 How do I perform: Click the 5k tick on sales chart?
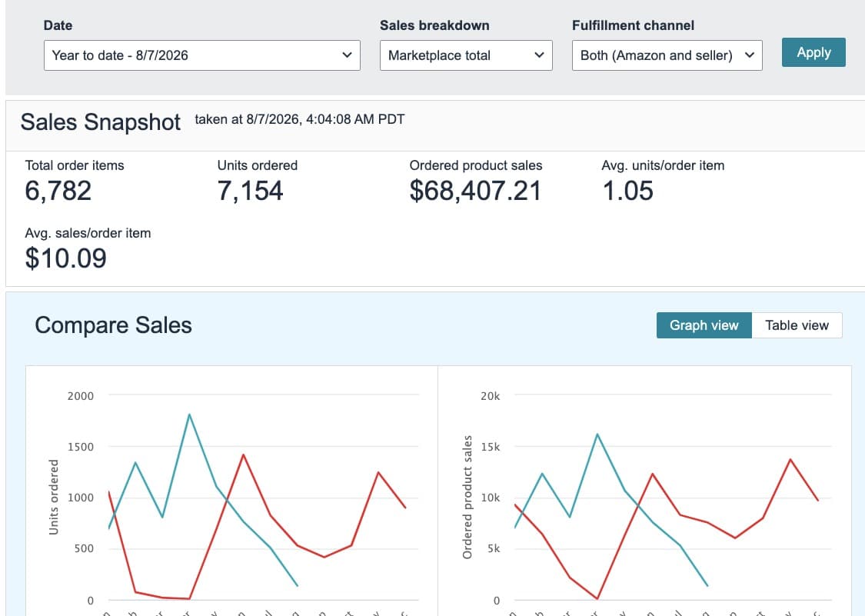(494, 548)
